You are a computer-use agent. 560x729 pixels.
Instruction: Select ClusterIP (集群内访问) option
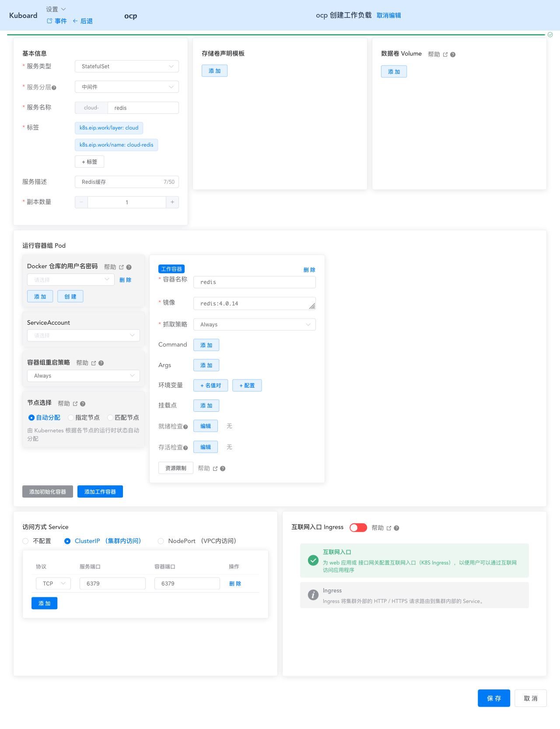click(x=103, y=541)
